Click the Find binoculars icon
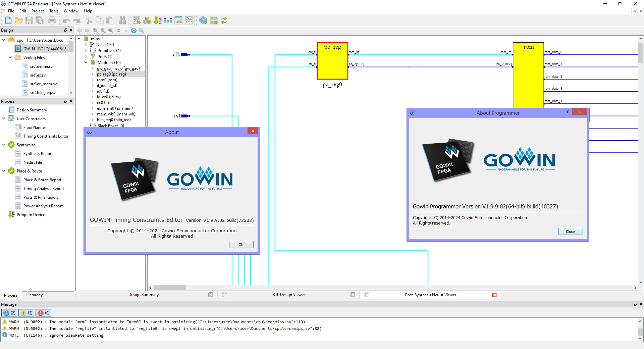Screen dimensions: 644x349 pyautogui.click(x=122, y=20)
